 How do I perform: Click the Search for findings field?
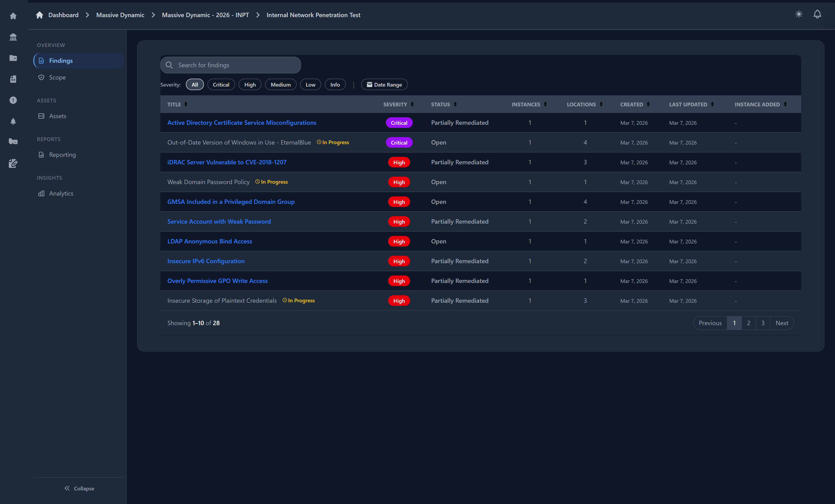click(x=231, y=65)
